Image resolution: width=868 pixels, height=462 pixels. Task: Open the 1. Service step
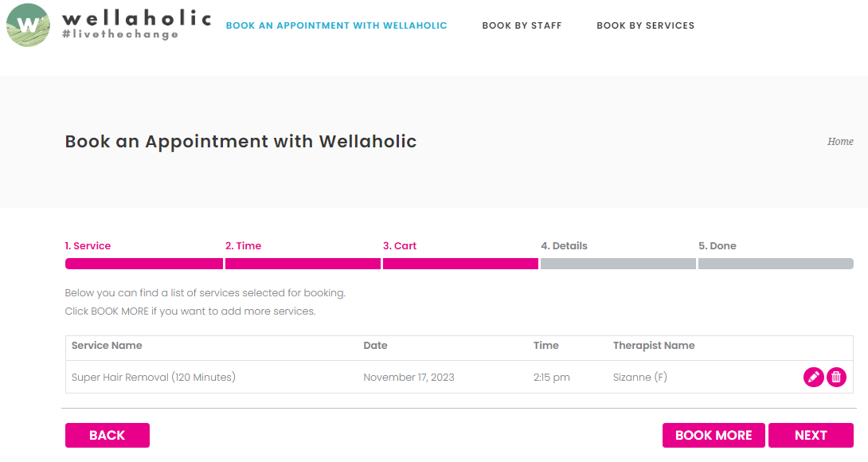88,245
